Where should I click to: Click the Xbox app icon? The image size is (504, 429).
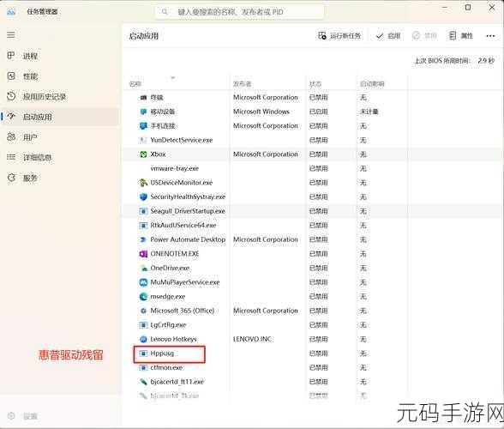[x=143, y=154]
